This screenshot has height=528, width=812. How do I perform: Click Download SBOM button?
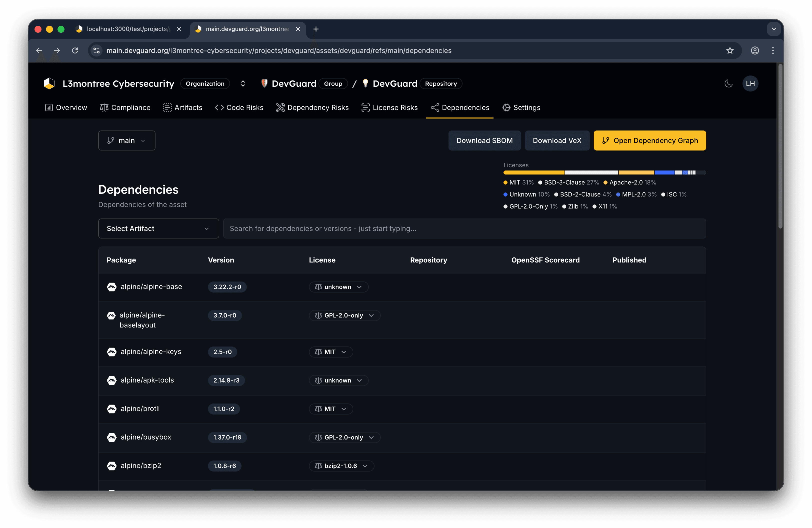pyautogui.click(x=484, y=140)
